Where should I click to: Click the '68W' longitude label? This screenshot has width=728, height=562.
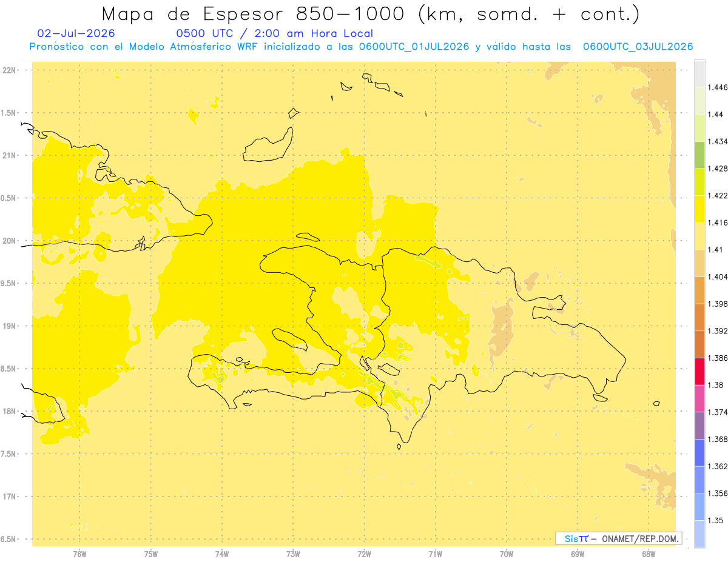[x=649, y=555]
